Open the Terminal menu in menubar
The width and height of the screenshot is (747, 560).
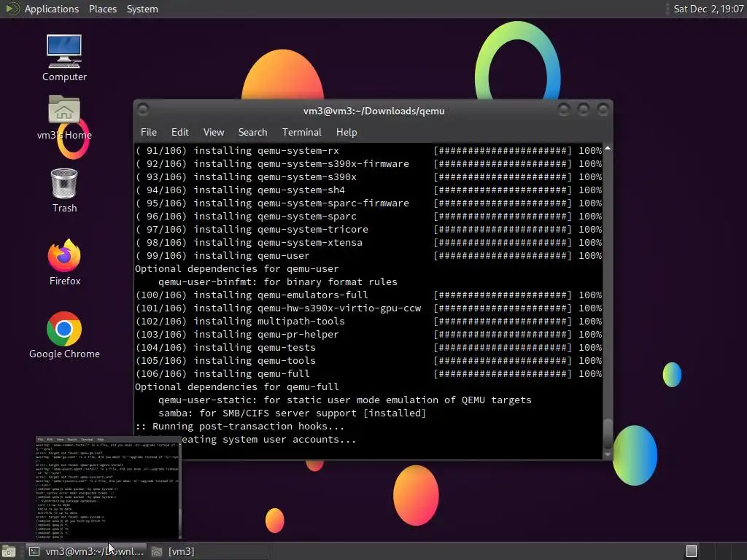coord(301,133)
